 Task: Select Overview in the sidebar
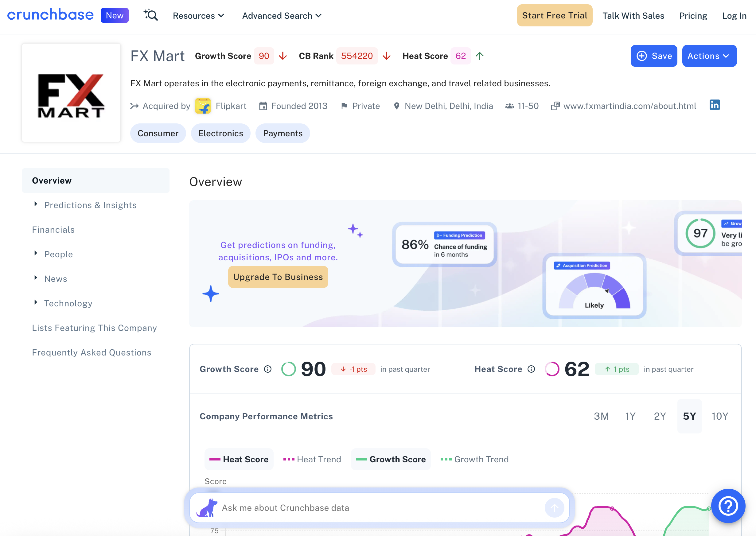pos(96,181)
